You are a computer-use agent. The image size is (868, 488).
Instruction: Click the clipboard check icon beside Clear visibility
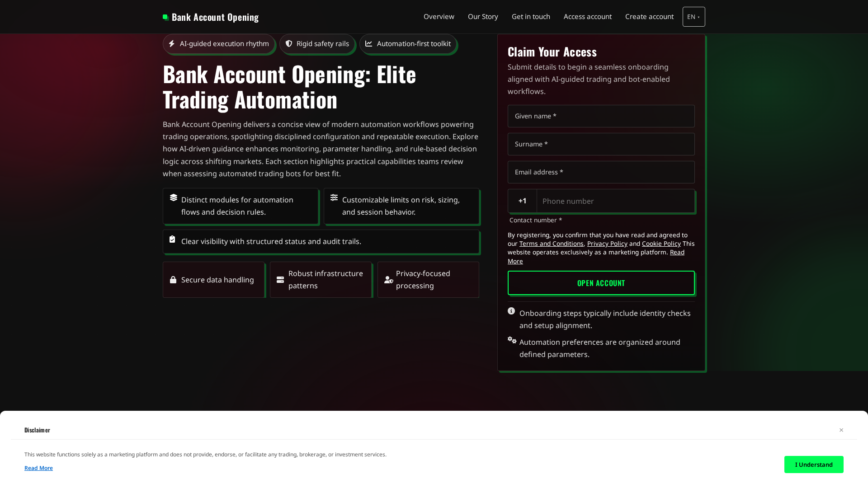coord(172,239)
